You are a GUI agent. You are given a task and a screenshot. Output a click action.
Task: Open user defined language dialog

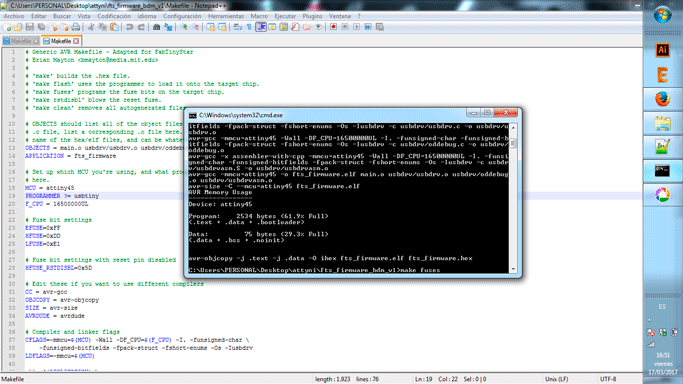coord(272,27)
